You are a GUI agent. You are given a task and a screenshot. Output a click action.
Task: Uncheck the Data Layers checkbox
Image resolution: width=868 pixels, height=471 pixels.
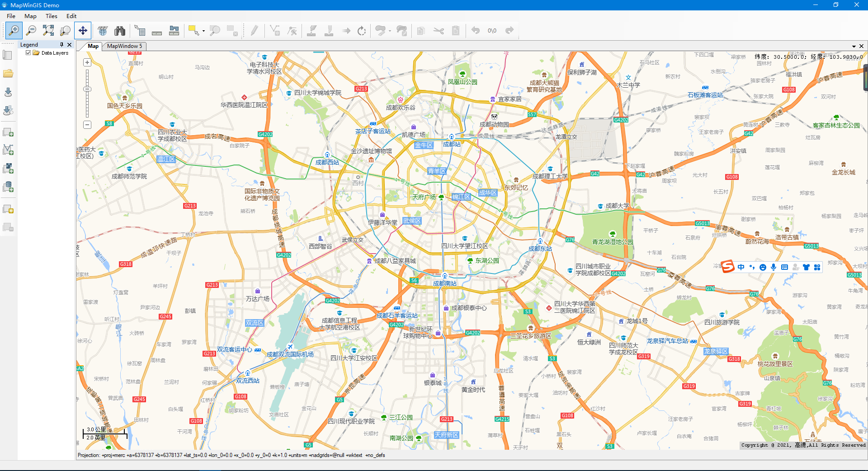pyautogui.click(x=28, y=52)
